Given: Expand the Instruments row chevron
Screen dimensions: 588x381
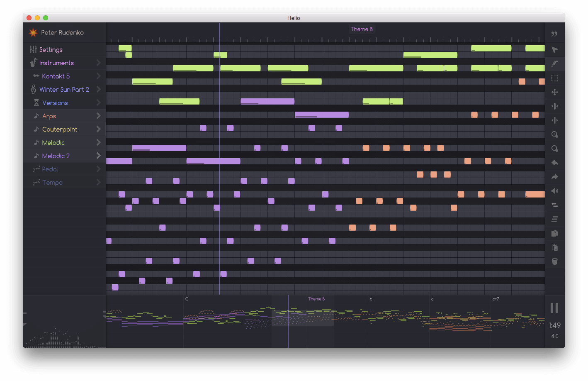Looking at the screenshot, I should pos(98,63).
